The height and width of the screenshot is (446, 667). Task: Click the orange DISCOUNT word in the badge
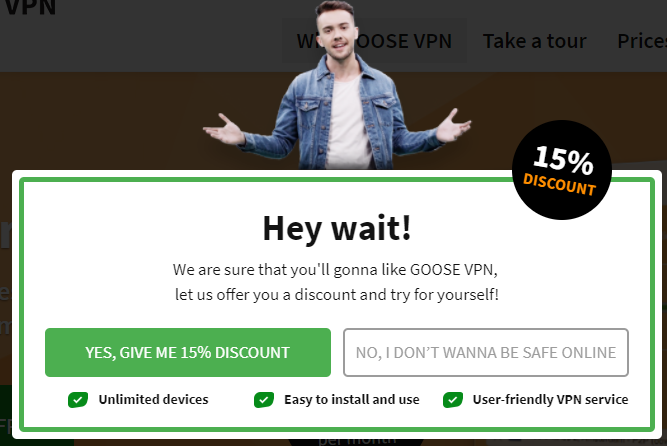[559, 184]
